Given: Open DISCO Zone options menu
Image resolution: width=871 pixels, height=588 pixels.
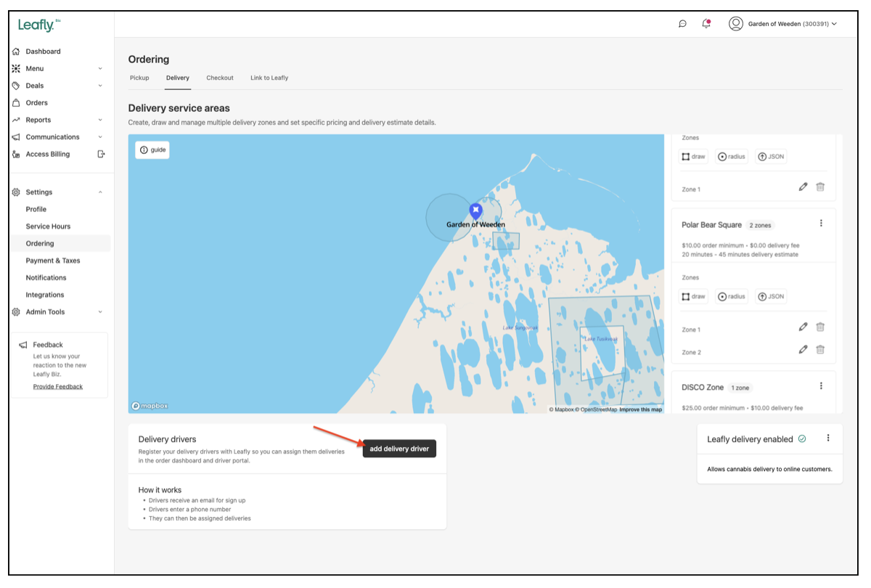Looking at the screenshot, I should point(821,386).
